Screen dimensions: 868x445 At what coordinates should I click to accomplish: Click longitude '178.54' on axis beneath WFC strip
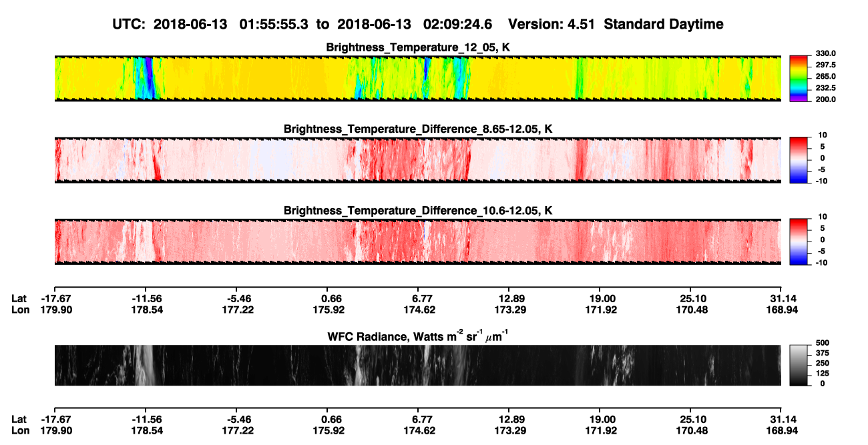pyautogui.click(x=147, y=432)
